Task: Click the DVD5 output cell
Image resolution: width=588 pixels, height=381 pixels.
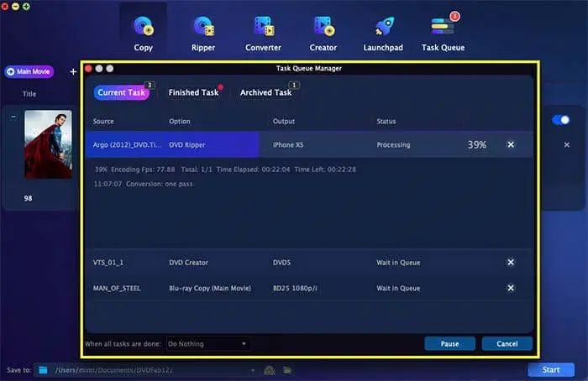Action: (281, 262)
